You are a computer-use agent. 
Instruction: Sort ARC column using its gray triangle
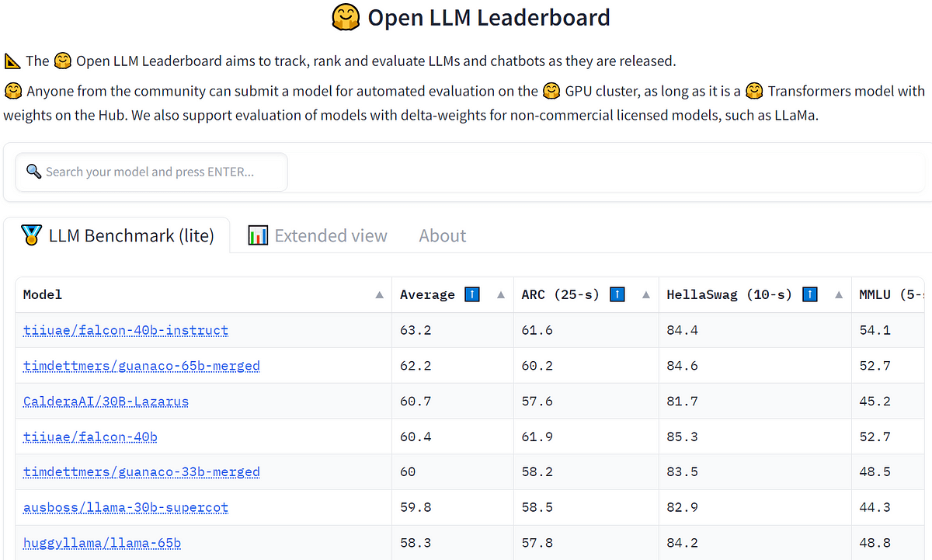click(646, 295)
